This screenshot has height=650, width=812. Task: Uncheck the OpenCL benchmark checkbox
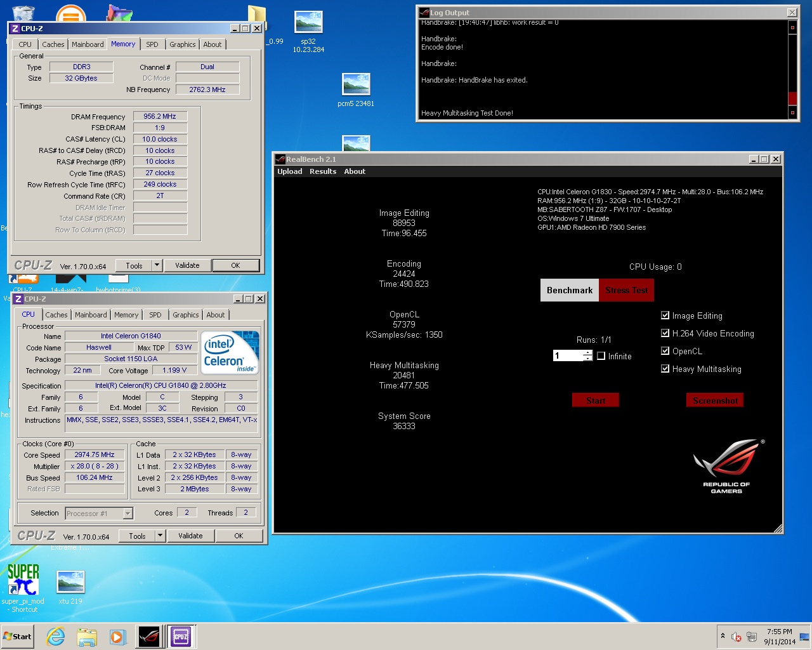pos(665,351)
